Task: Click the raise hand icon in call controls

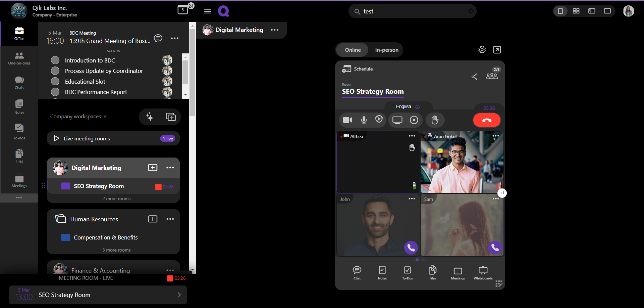Action: (x=435, y=120)
